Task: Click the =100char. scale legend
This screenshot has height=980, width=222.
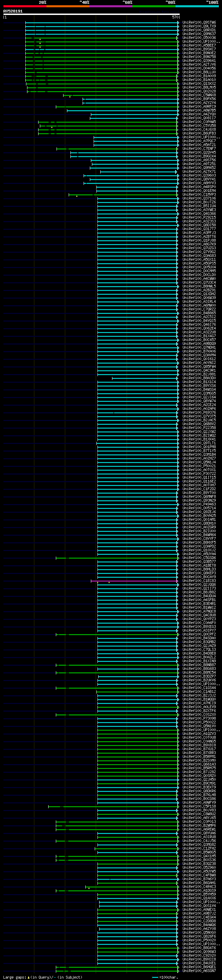Action: coord(165,977)
